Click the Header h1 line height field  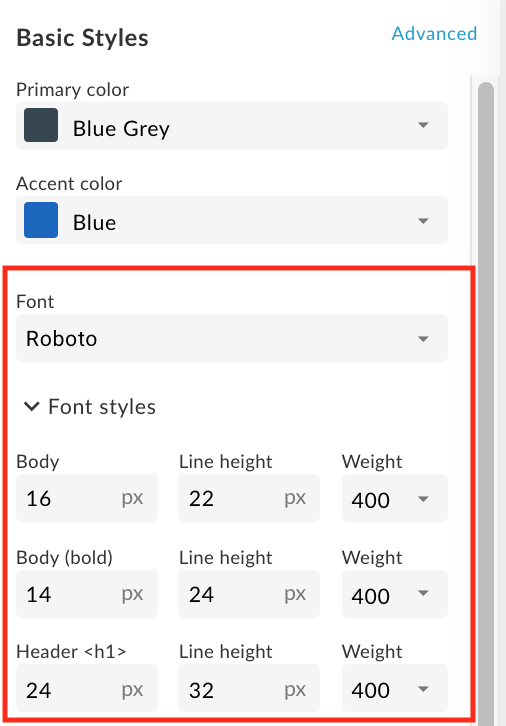point(249,688)
